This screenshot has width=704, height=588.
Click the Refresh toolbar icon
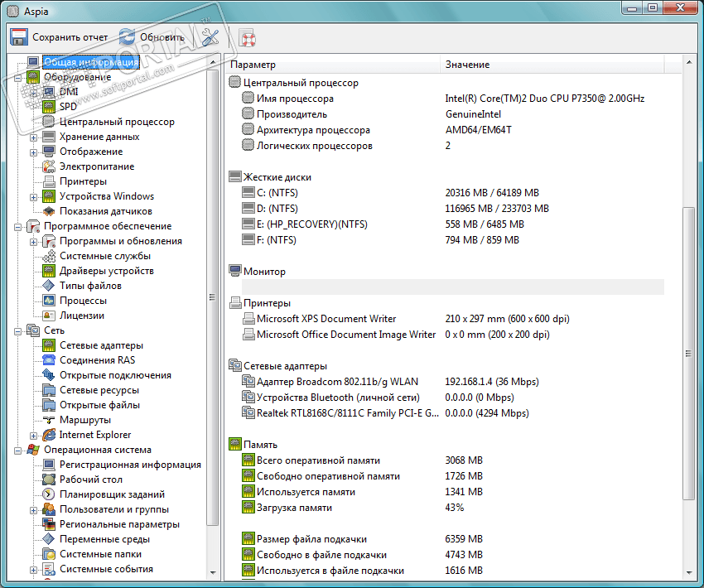point(127,37)
